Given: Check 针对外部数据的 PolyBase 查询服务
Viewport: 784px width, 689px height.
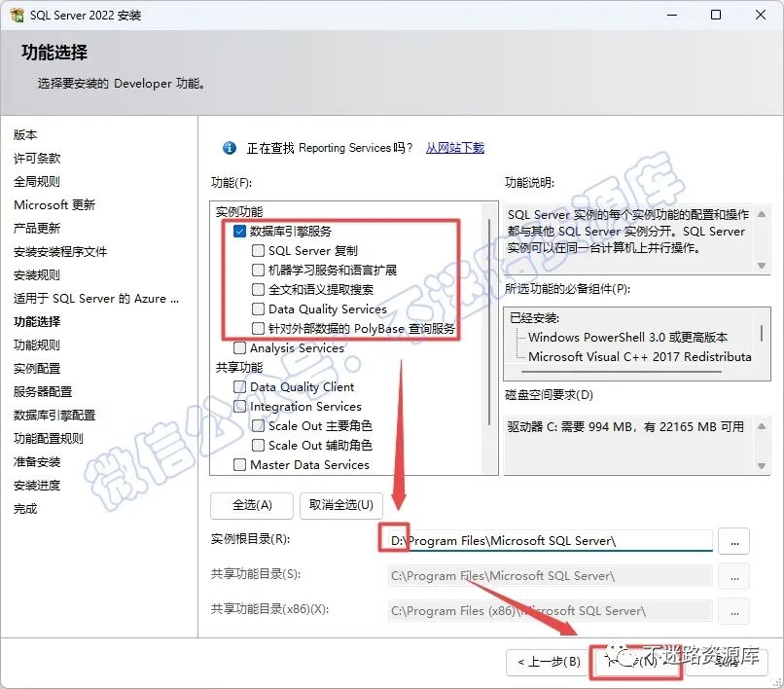Looking at the screenshot, I should click(x=258, y=328).
